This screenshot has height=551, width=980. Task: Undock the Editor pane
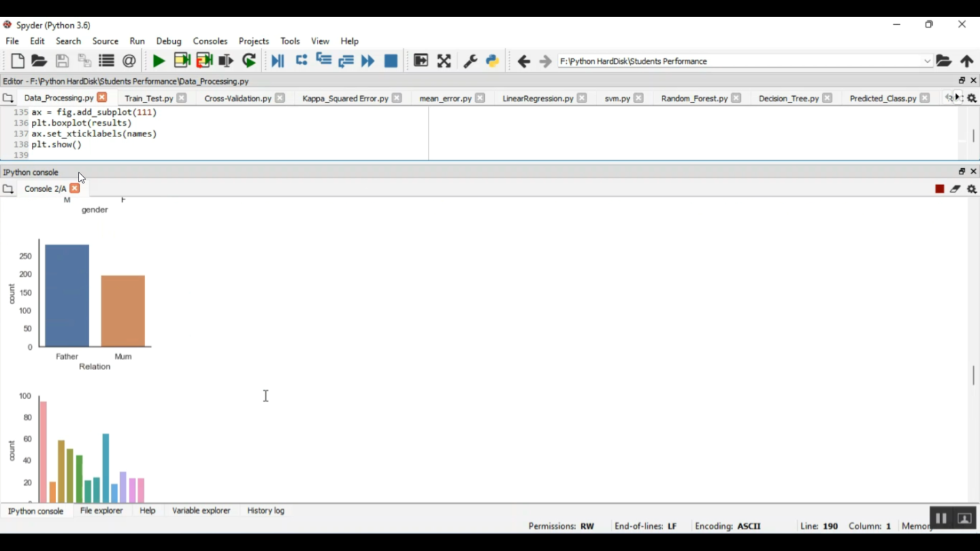tap(962, 80)
